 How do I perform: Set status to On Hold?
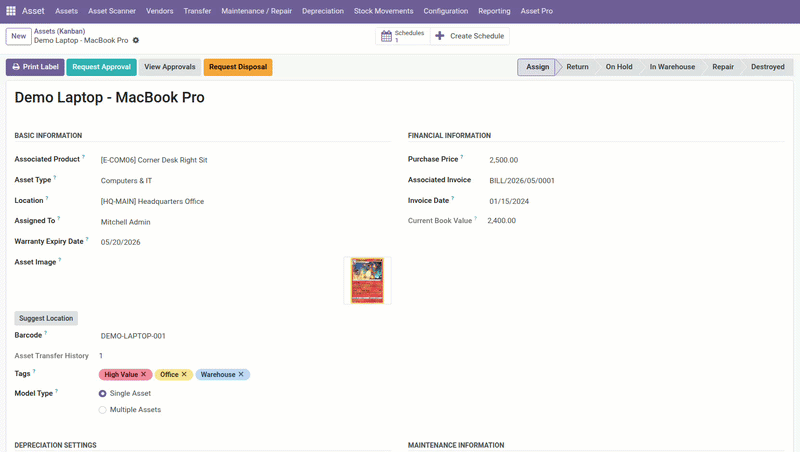(x=619, y=67)
